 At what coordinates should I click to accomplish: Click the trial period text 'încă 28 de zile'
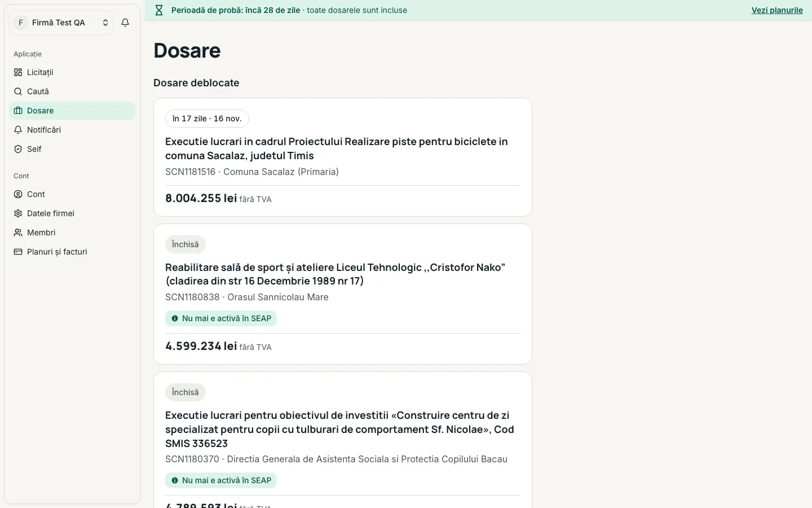click(273, 10)
